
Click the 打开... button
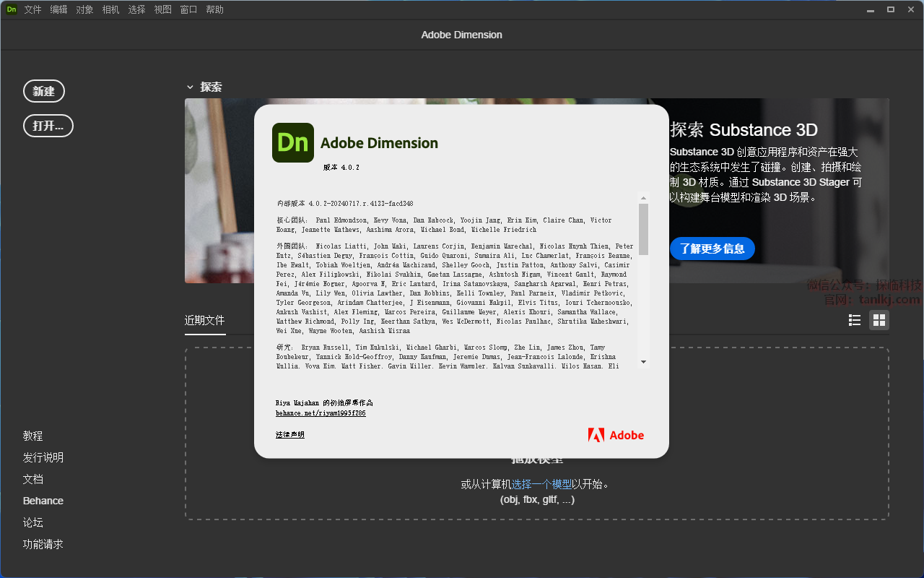[48, 126]
